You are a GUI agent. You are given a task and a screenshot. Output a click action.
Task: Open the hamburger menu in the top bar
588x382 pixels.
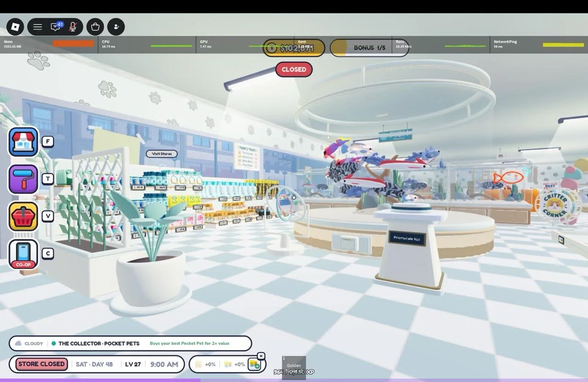38,27
